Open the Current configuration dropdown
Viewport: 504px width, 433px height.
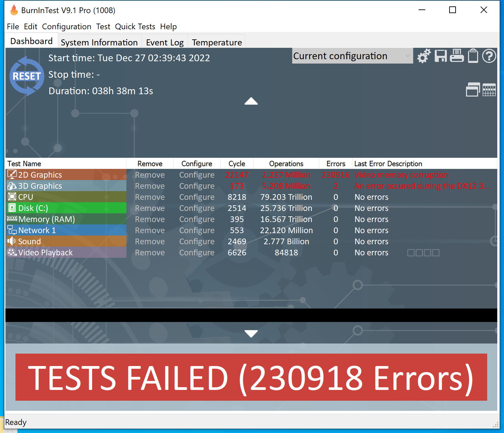click(352, 56)
